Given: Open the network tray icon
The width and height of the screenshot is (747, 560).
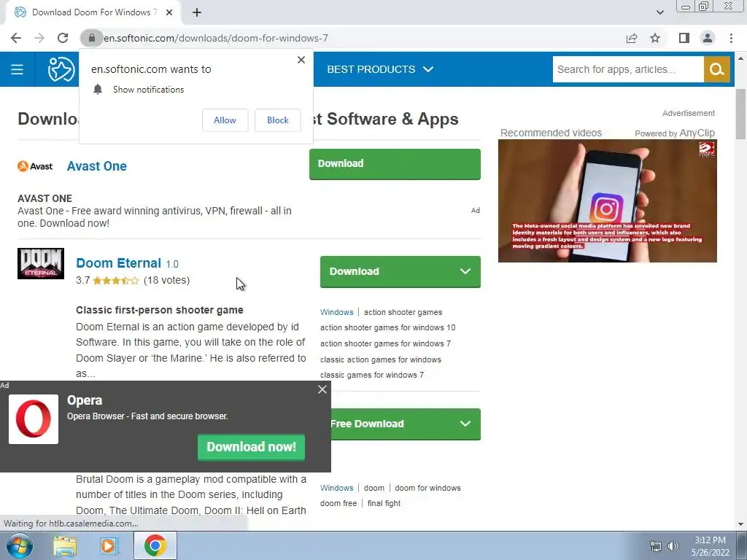Looking at the screenshot, I should click(656, 546).
